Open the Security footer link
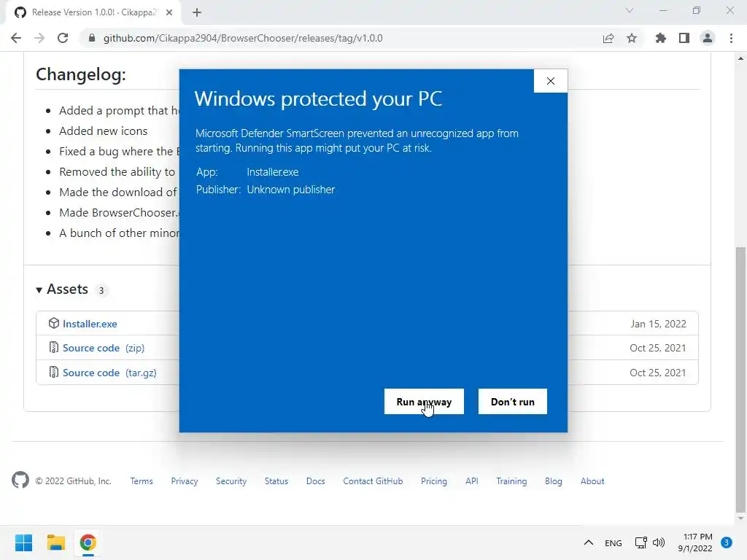 tap(231, 481)
